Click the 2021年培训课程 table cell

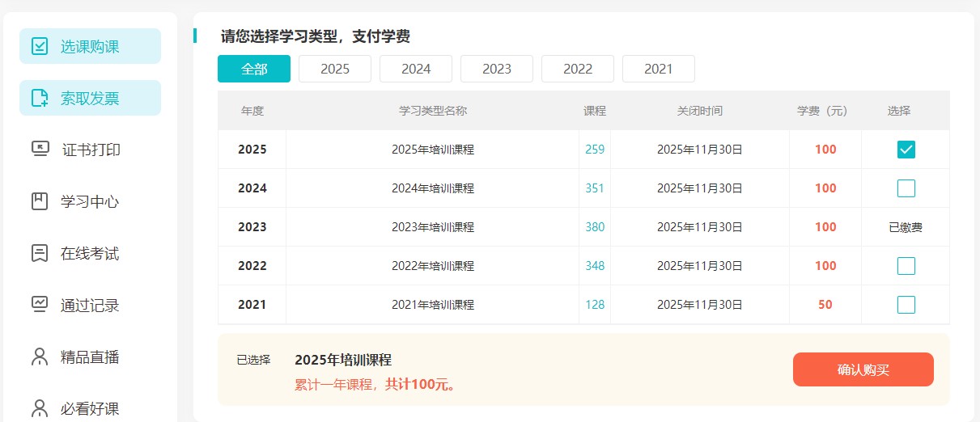(x=433, y=305)
